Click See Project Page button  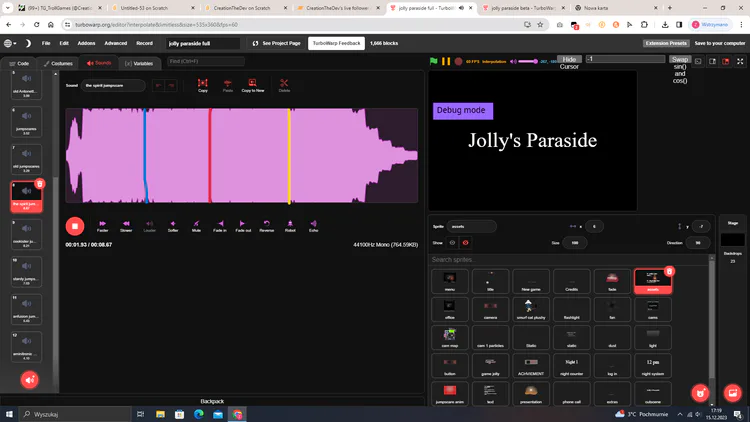pyautogui.click(x=276, y=43)
